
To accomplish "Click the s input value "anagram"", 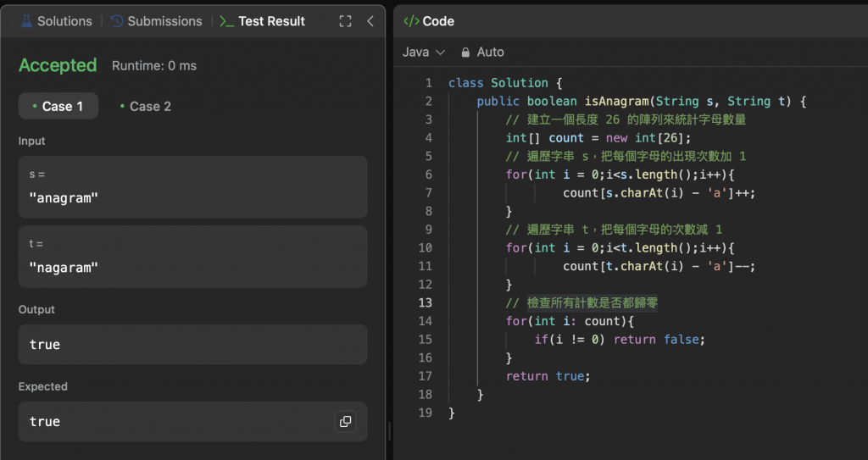I will [x=64, y=199].
